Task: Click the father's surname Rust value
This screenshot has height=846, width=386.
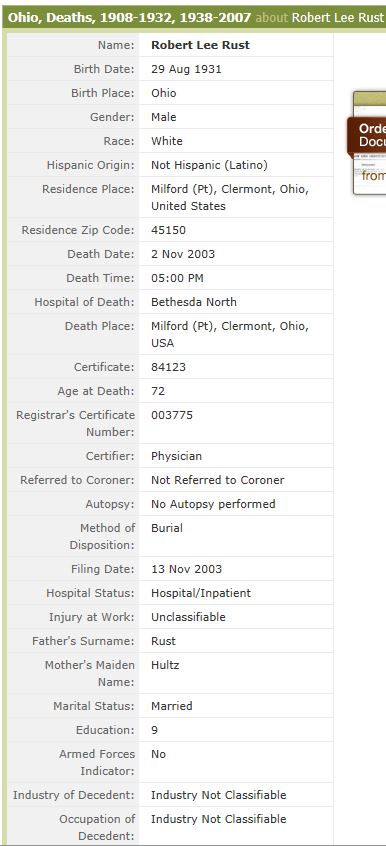Action: coord(164,641)
